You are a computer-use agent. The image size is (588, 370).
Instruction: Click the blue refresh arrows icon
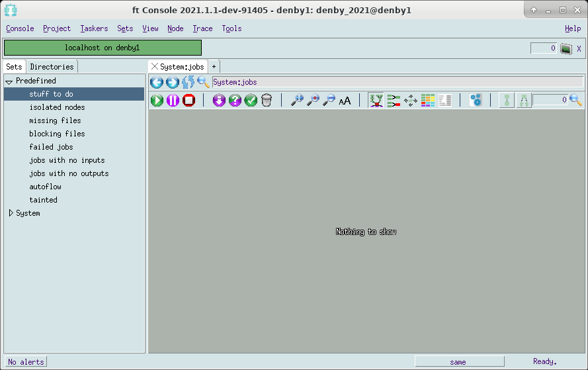click(188, 82)
